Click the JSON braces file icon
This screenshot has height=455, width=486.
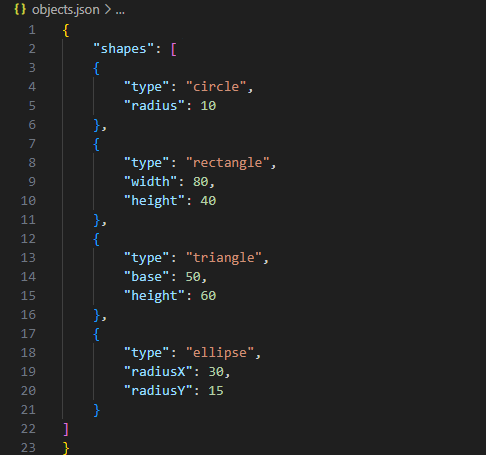click(20, 9)
